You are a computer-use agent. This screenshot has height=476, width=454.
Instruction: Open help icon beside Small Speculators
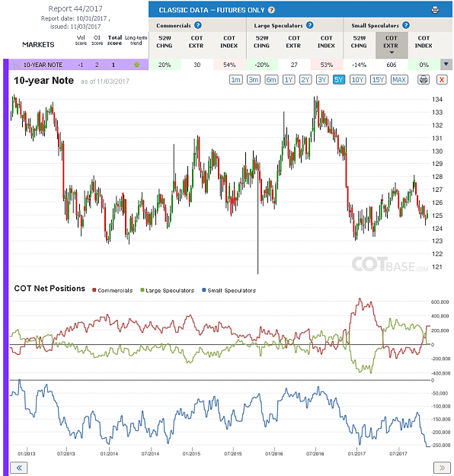406,25
